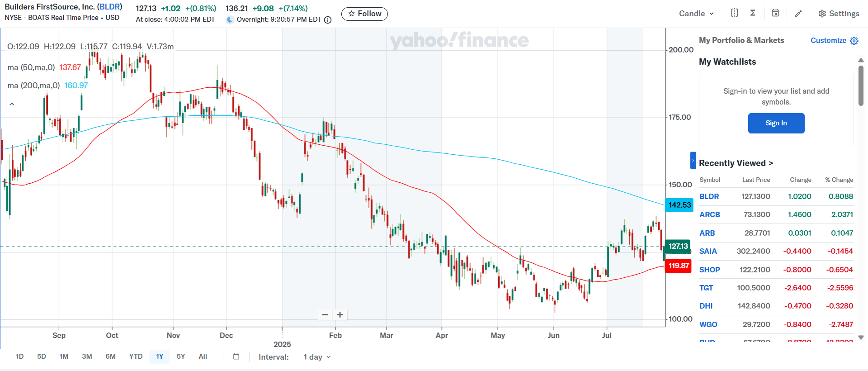Switch to the YTD range tab
868x371 pixels.
(136, 357)
